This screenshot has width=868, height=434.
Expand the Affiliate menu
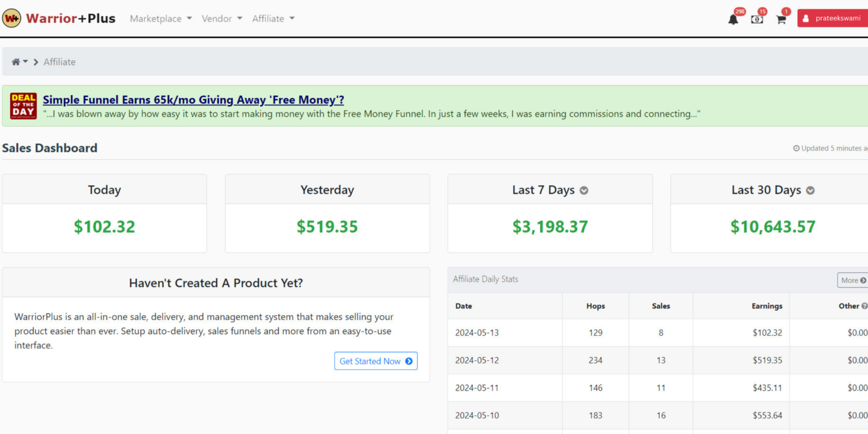pos(274,19)
